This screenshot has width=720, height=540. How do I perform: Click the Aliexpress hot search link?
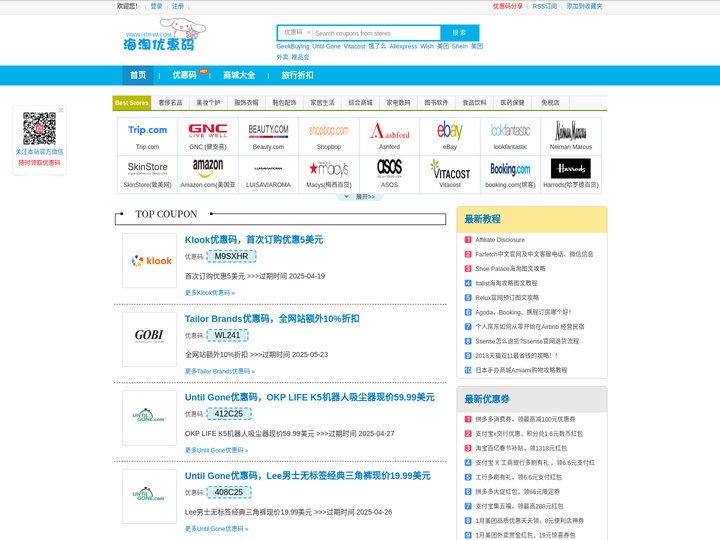(x=403, y=46)
